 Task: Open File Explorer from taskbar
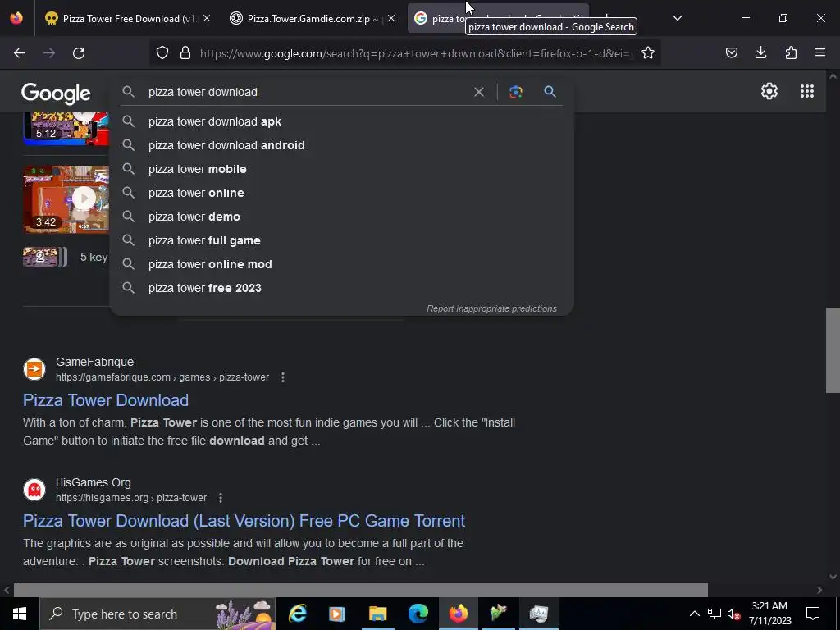[x=377, y=614]
